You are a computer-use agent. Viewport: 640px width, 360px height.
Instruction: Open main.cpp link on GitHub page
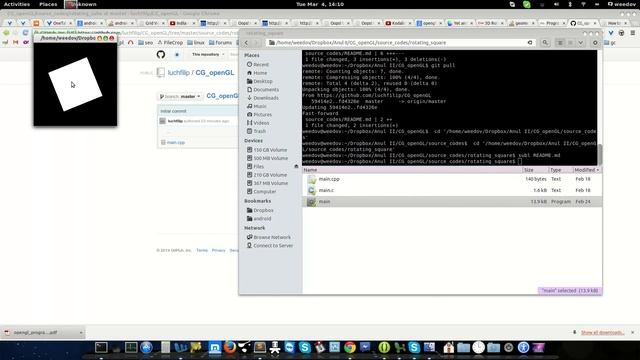(x=176, y=142)
